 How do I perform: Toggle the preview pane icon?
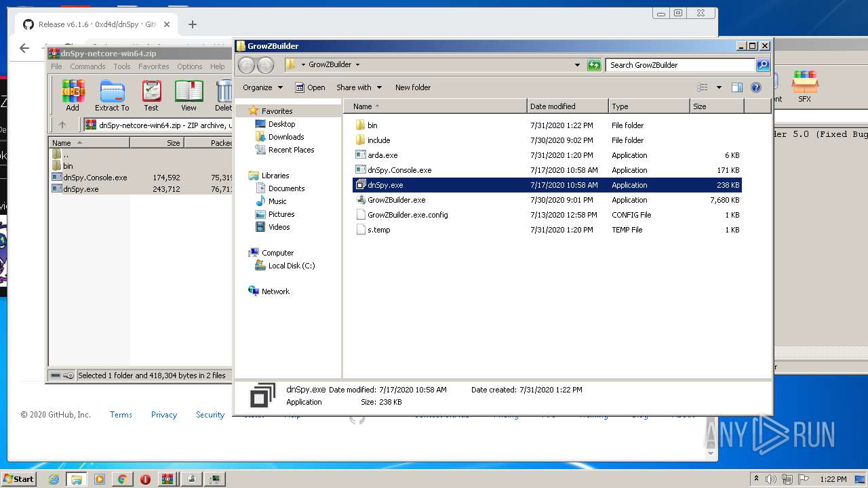click(737, 87)
